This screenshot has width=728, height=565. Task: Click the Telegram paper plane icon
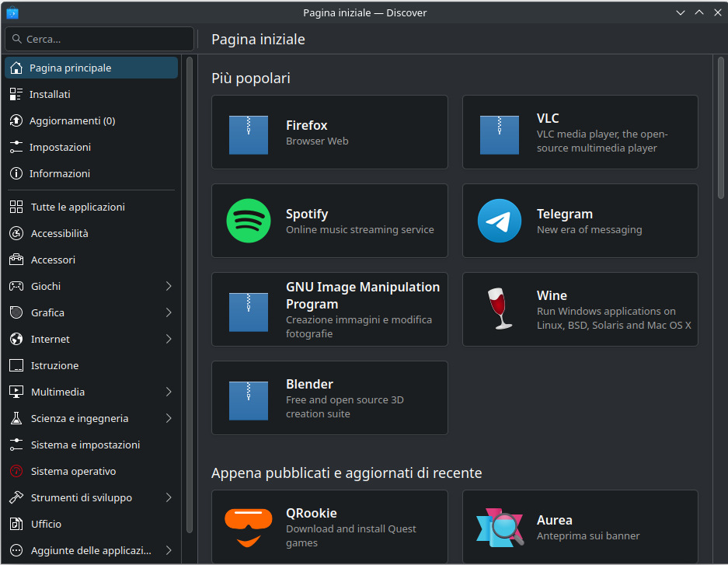click(500, 221)
